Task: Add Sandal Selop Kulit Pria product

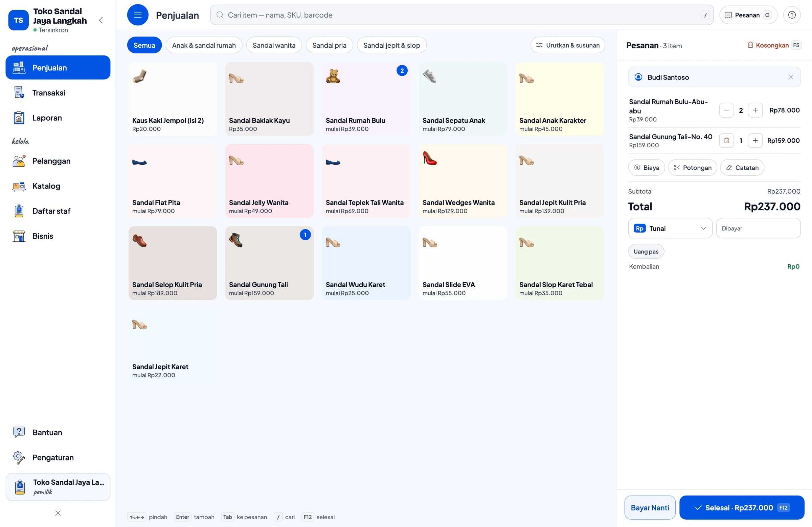Action: 173,263
